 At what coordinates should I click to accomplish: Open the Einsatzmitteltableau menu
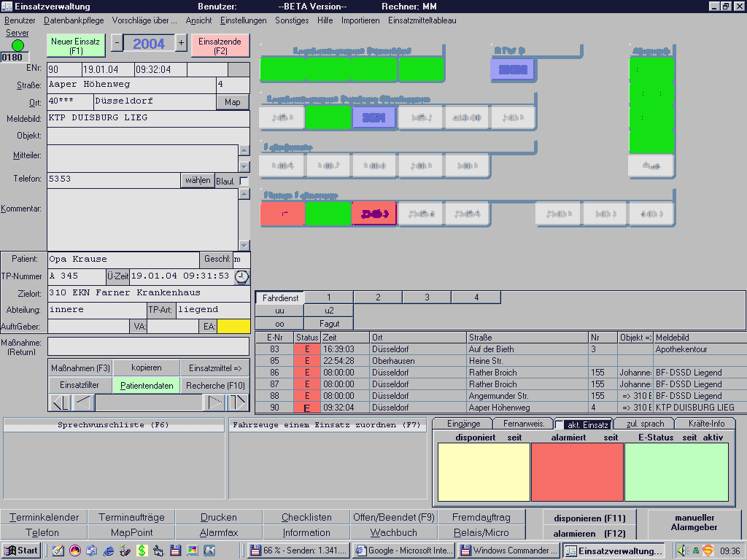click(422, 20)
